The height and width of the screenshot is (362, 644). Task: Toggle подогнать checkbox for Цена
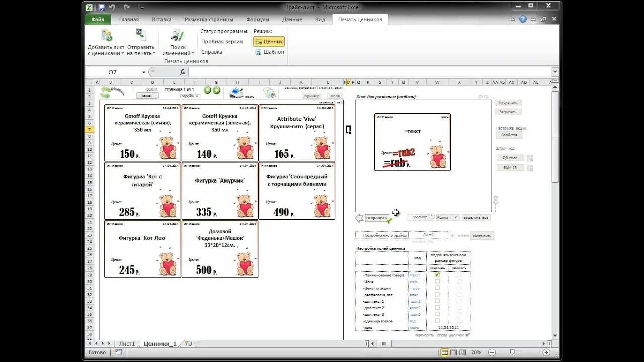(437, 281)
